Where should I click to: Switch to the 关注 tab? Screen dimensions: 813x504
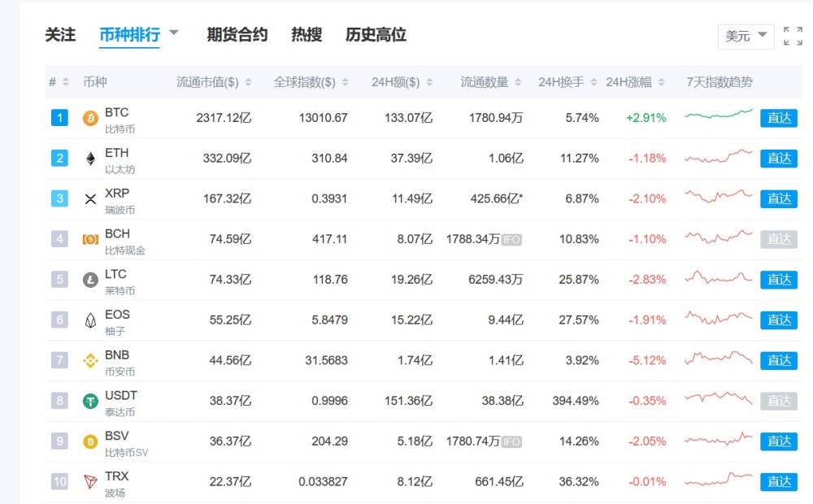point(60,35)
